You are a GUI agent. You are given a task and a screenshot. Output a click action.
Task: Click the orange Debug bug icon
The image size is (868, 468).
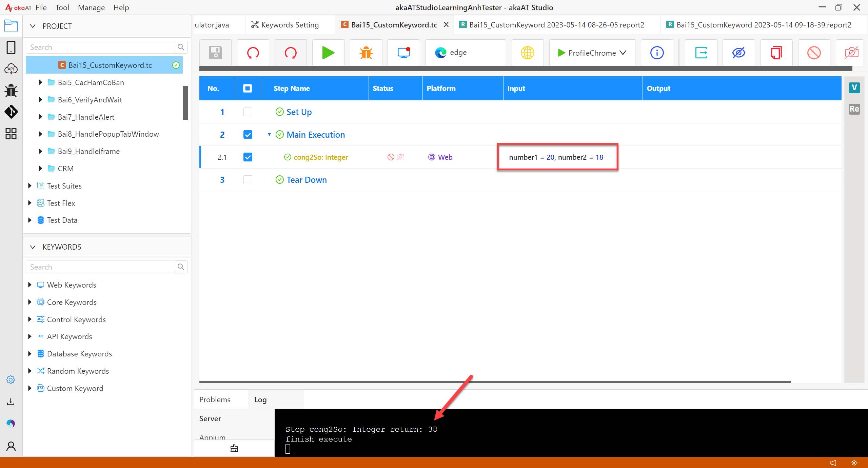pos(366,53)
